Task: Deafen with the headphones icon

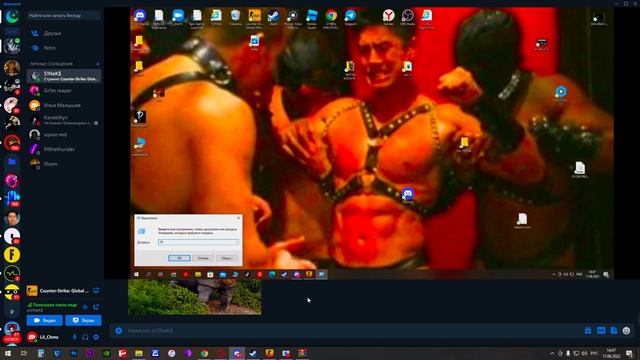Action: pyautogui.click(x=85, y=337)
